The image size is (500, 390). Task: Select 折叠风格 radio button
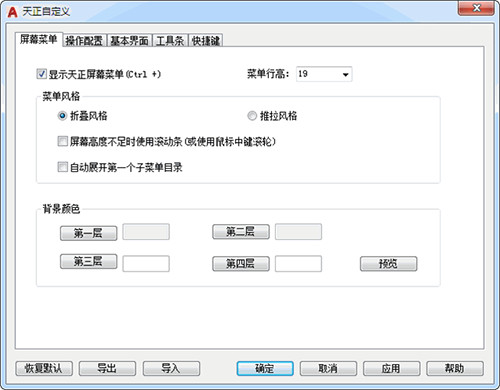62,116
